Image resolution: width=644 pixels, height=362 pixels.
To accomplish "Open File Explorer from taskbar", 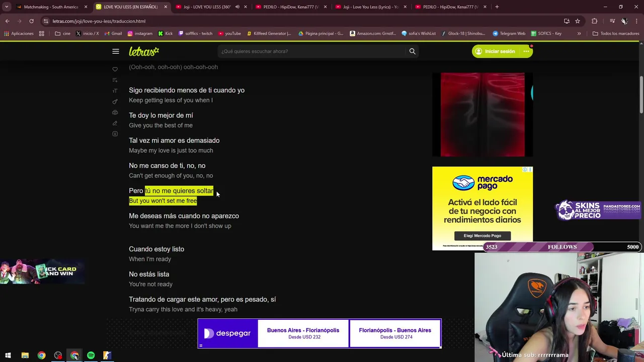I will (25, 355).
